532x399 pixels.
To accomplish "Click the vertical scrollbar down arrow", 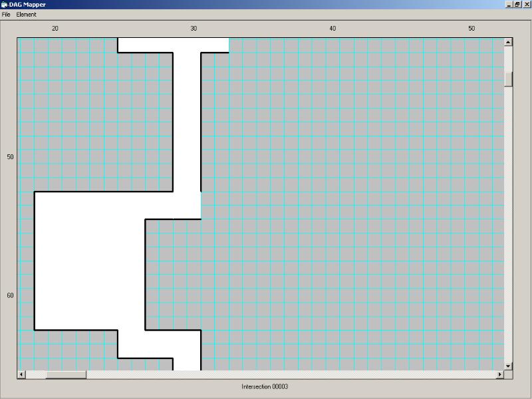I will [x=508, y=366].
